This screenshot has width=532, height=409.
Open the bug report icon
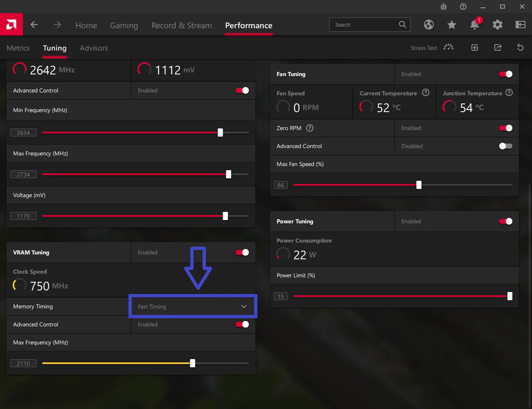coord(444,7)
